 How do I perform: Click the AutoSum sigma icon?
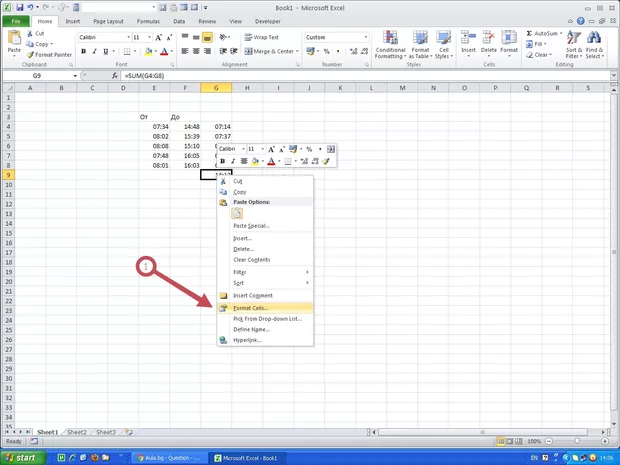(526, 33)
